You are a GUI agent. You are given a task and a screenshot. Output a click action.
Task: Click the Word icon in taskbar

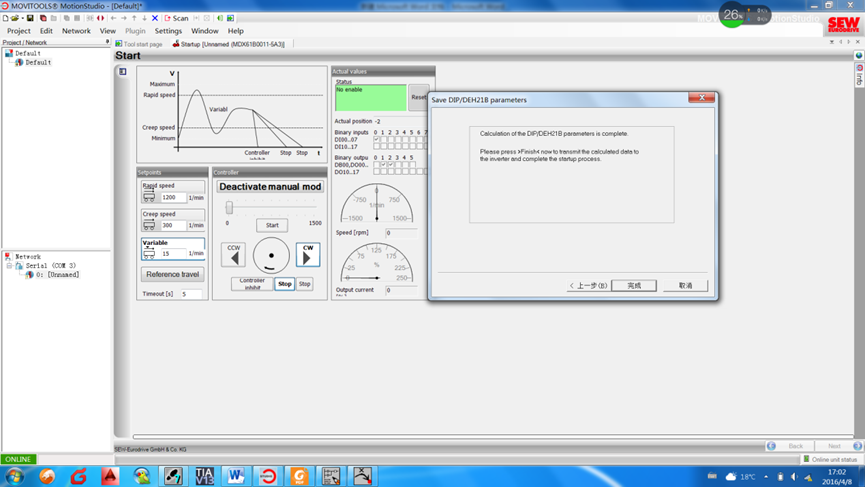tap(236, 476)
